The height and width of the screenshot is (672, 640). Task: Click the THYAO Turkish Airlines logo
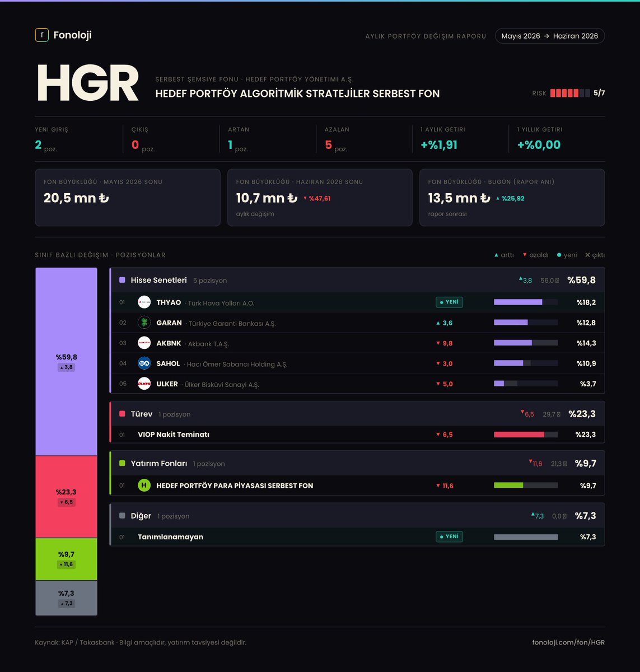point(144,302)
